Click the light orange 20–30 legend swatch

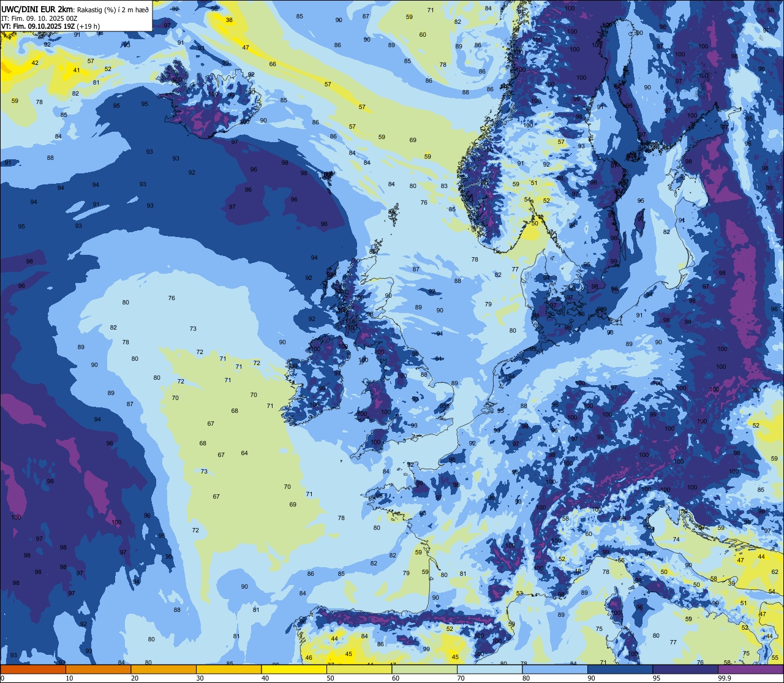(x=164, y=670)
